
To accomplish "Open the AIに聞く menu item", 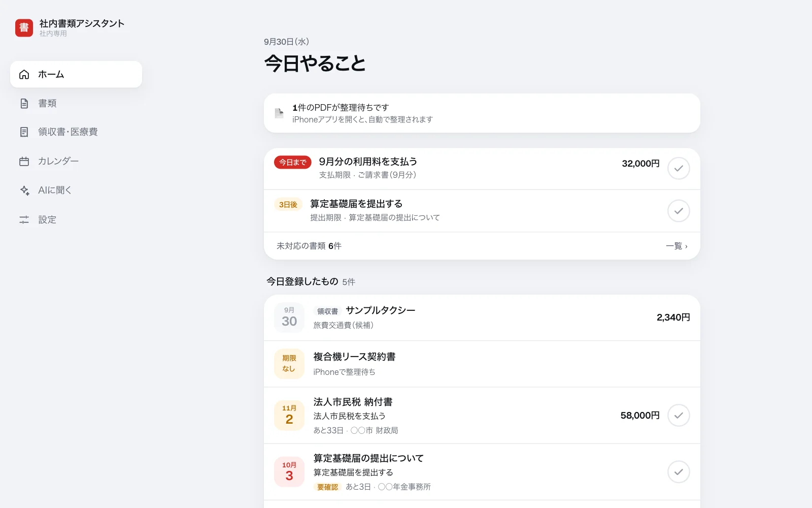I will (76, 190).
